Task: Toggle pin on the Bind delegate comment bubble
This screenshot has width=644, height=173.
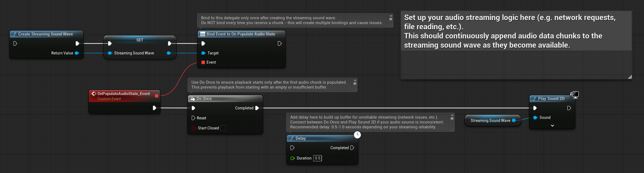Action: (x=390, y=16)
